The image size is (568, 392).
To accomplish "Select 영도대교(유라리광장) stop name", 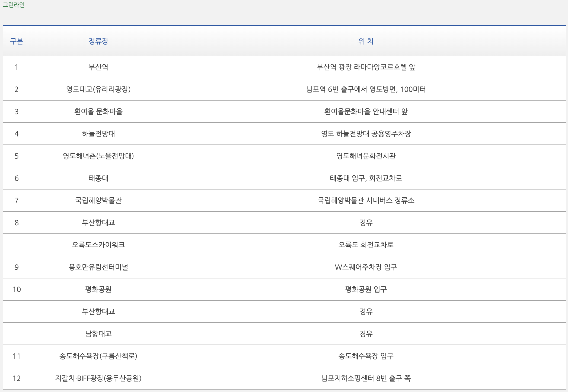I will (x=98, y=89).
